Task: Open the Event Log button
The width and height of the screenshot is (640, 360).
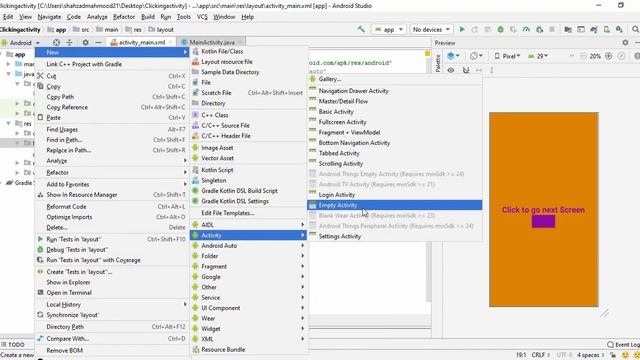Action: tap(623, 344)
